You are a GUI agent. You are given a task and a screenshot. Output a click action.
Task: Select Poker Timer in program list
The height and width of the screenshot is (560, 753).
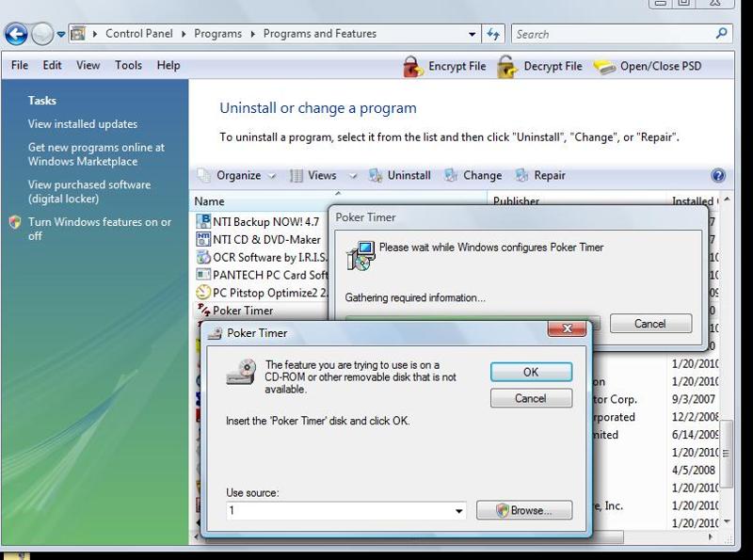243,311
